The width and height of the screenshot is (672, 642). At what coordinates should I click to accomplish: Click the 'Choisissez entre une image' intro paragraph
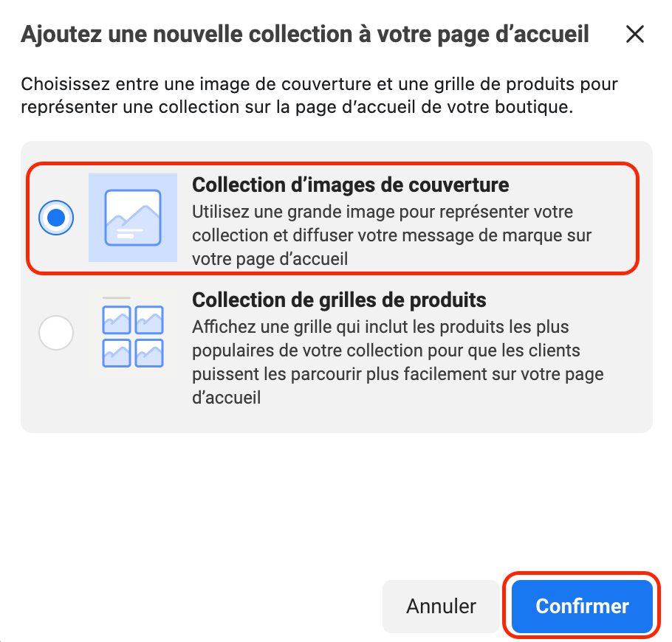319,95
